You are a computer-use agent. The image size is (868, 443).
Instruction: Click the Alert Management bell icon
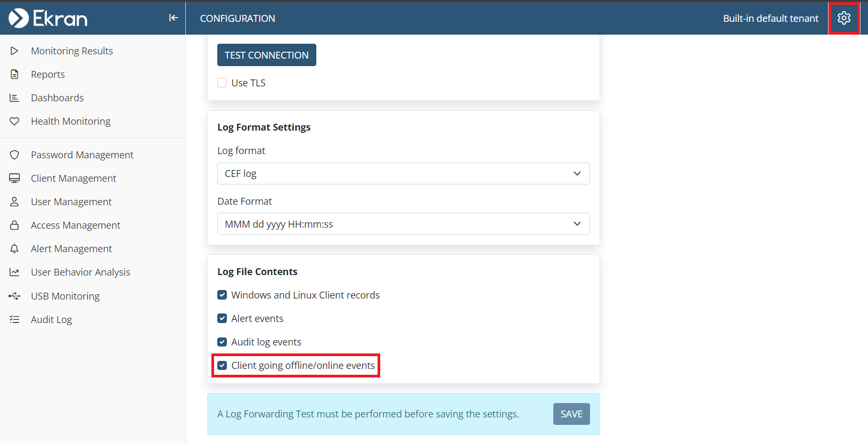point(14,249)
